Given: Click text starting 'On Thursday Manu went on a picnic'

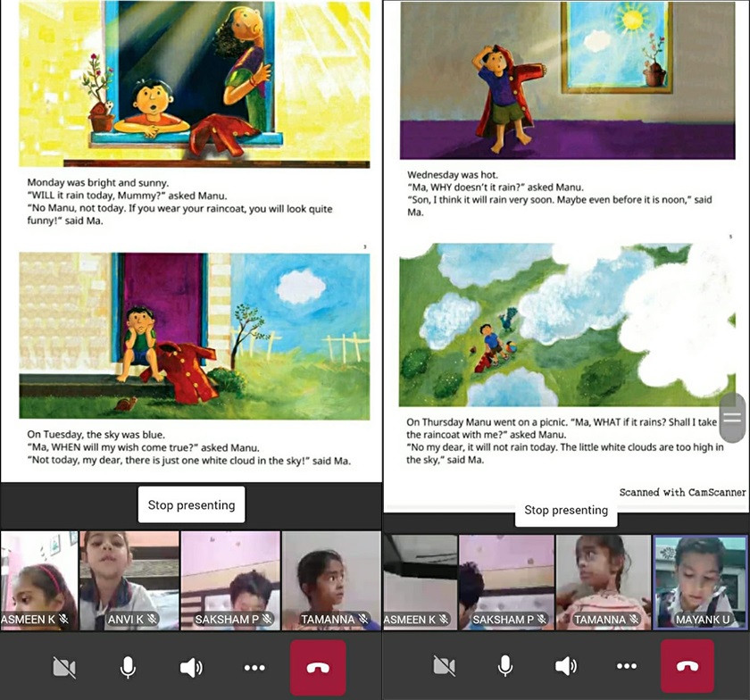Looking at the screenshot, I should (x=565, y=441).
